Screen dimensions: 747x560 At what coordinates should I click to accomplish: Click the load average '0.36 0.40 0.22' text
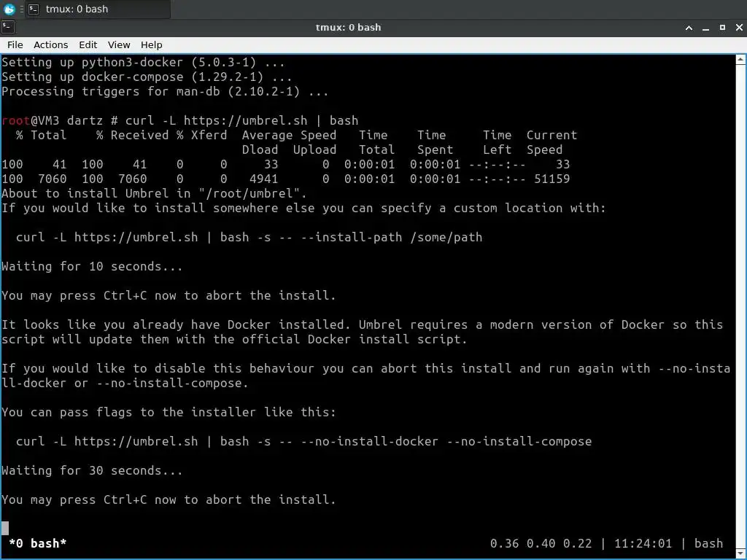[541, 543]
